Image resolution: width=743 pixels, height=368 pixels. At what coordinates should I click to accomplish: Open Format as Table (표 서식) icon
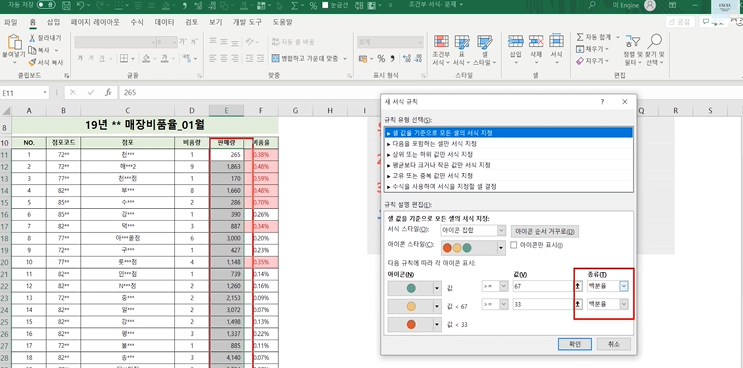click(462, 42)
